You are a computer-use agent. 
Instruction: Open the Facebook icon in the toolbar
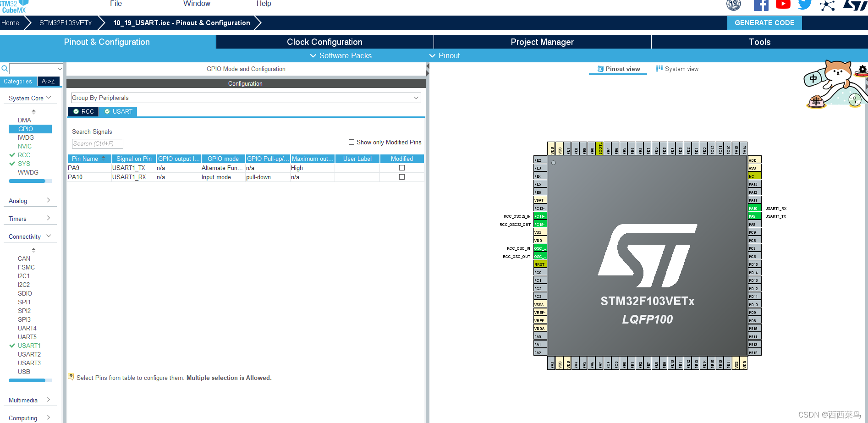coord(761,5)
